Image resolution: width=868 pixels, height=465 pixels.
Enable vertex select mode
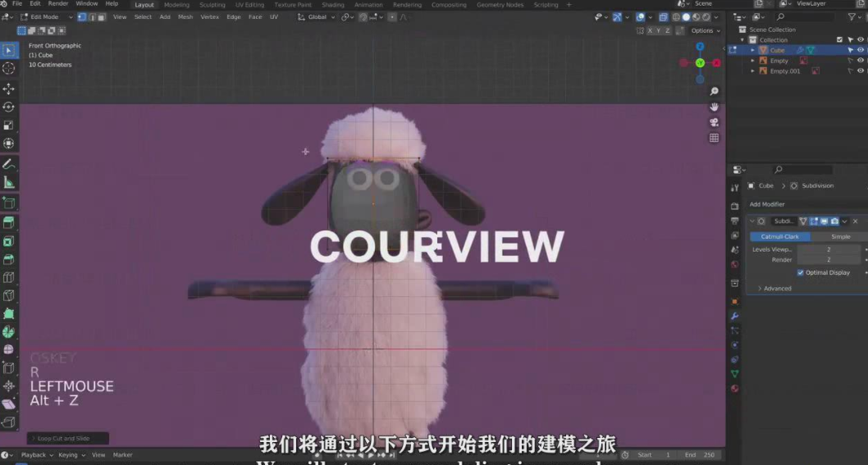pos(82,17)
